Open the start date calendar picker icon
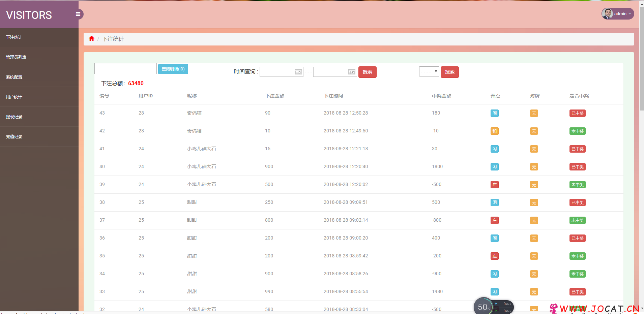The width and height of the screenshot is (644, 314). point(298,72)
